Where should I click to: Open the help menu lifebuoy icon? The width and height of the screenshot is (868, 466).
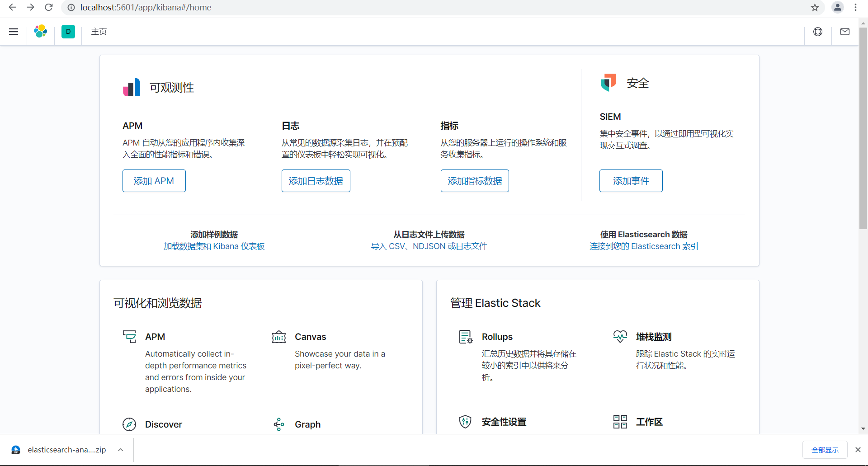[818, 32]
